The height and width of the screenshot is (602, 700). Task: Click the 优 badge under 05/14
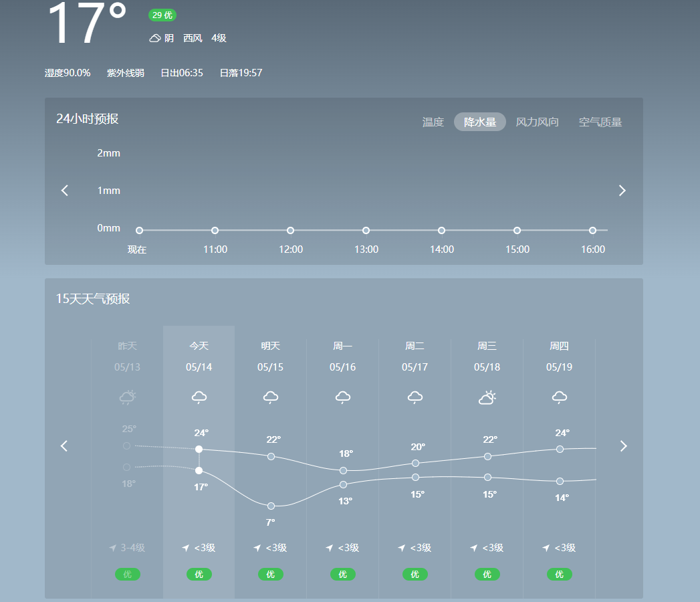[199, 575]
